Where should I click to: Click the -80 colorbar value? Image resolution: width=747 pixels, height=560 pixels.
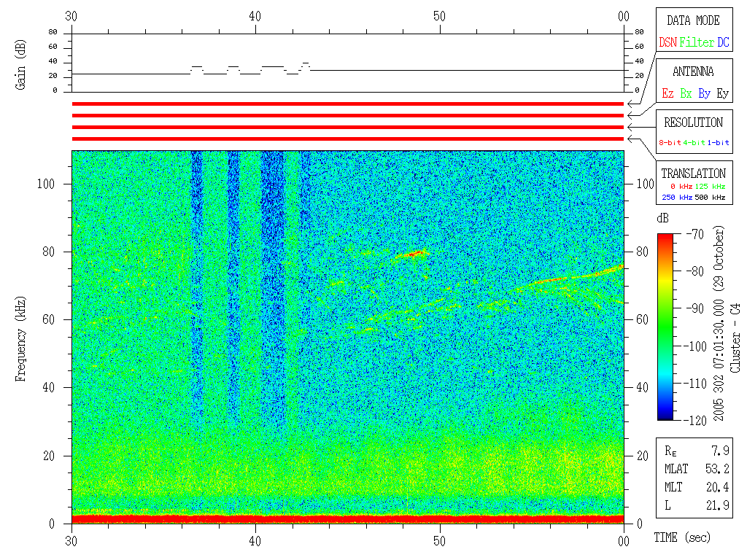(x=695, y=271)
